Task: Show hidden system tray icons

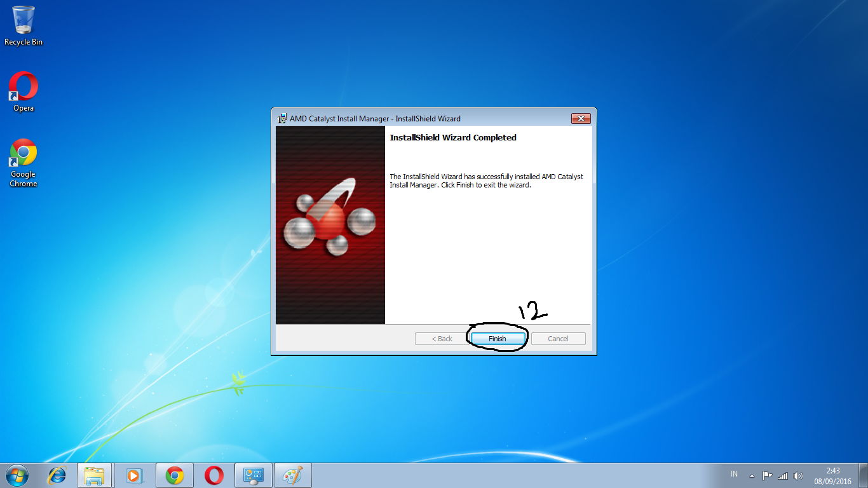Action: (x=752, y=475)
